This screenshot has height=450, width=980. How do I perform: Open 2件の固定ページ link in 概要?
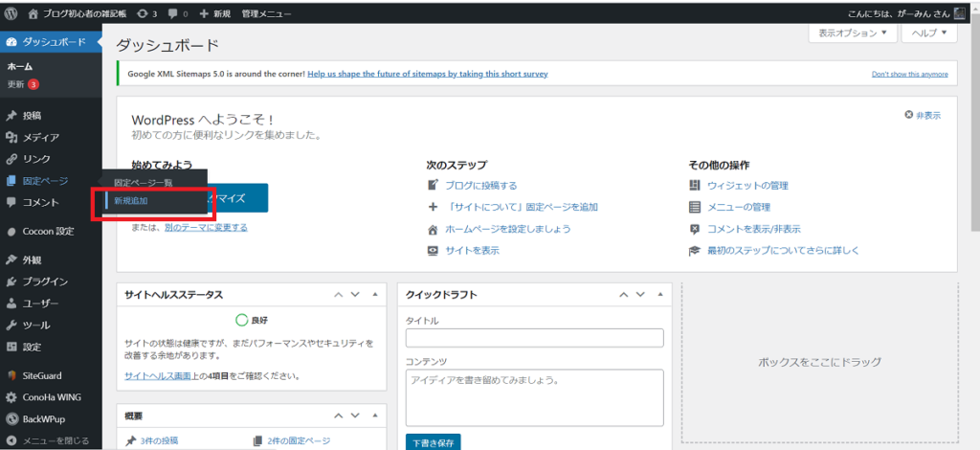[299, 441]
